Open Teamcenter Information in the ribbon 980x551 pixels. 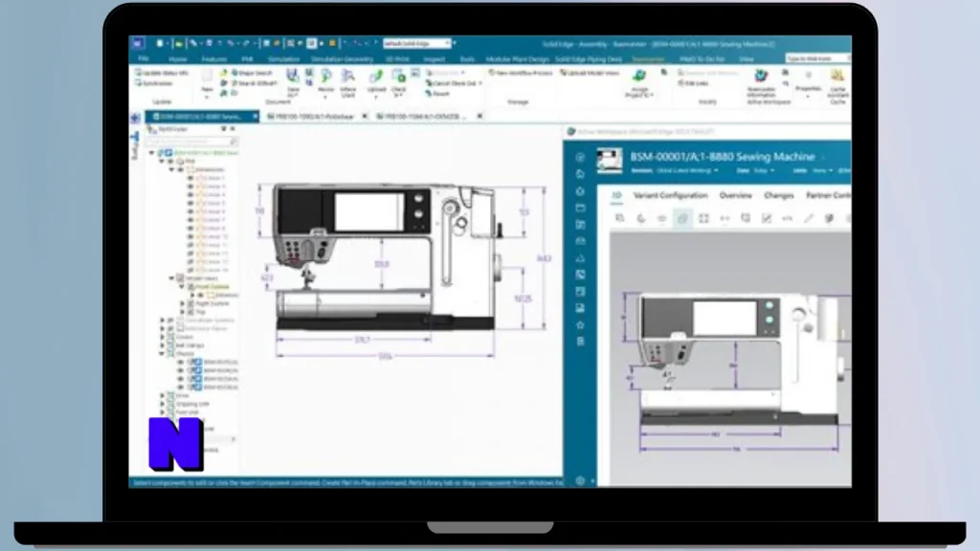click(x=761, y=82)
